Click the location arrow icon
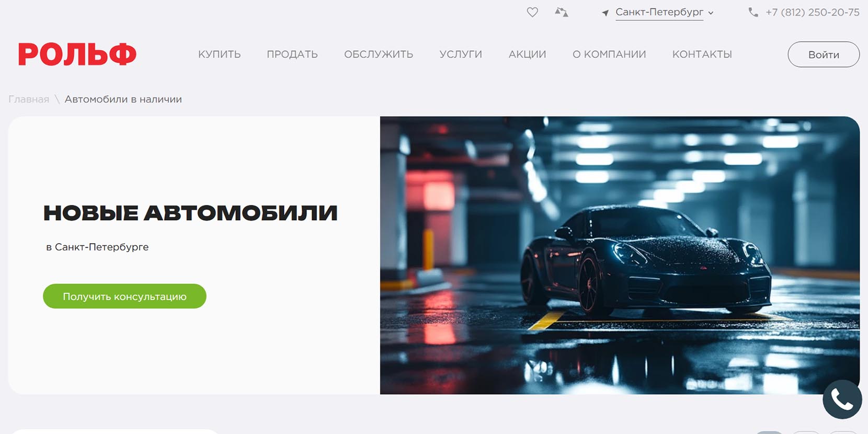Screen dimensions: 868x434 point(605,13)
